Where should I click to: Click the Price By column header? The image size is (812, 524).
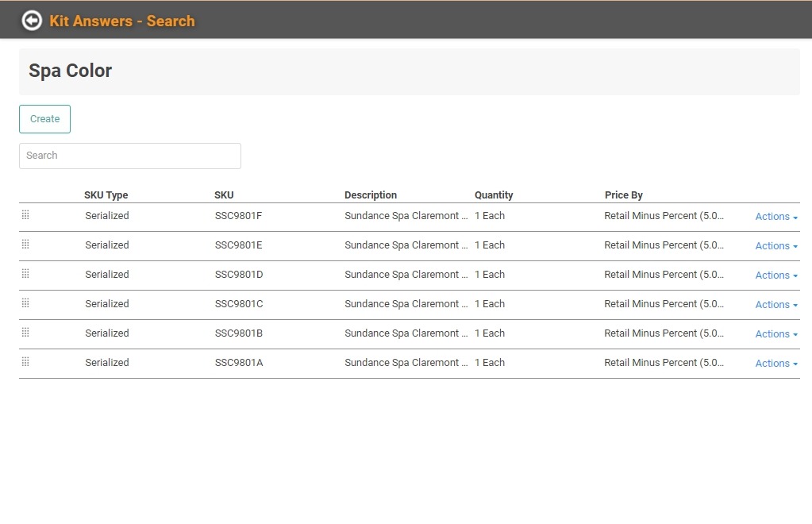coord(624,195)
